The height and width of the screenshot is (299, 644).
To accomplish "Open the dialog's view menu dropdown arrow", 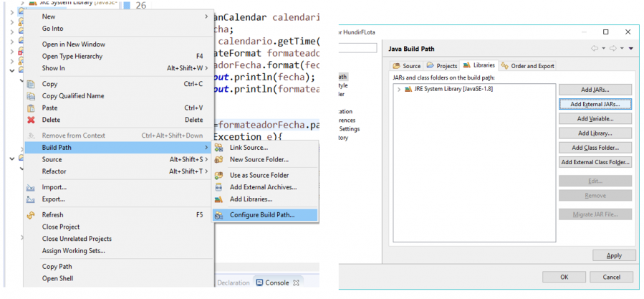I will point(631,49).
